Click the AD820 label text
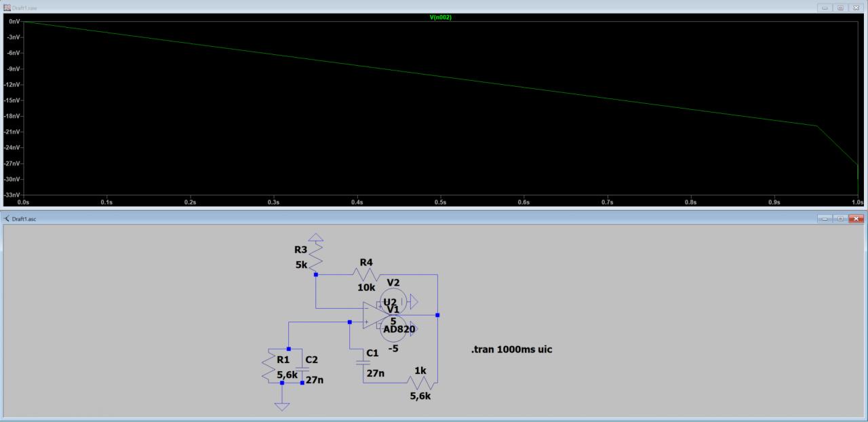Screen dimensions: 868x422 399,329
